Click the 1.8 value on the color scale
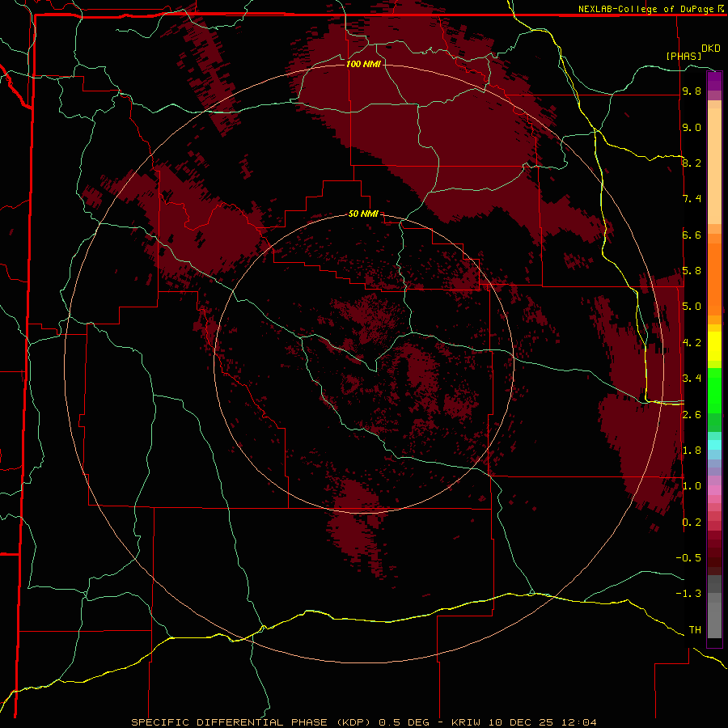 692,451
